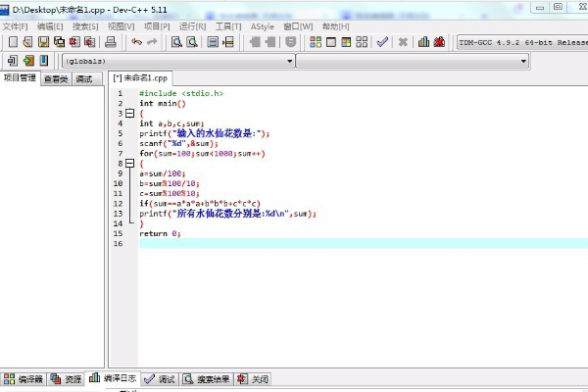Screen dimensions: 588x392
Task: Click the highlighted empty line 16 in editor
Action: point(364,243)
